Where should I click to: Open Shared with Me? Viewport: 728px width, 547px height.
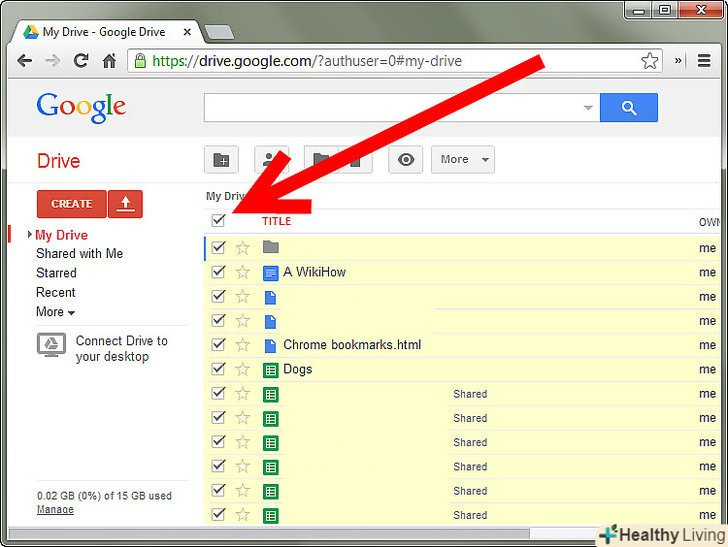click(x=79, y=254)
